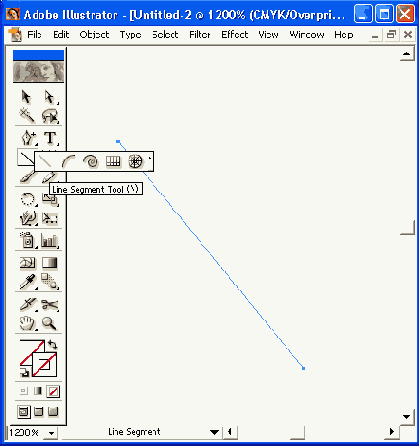Select the Magic Wand tool
The height and width of the screenshot is (446, 419).
pos(27,116)
